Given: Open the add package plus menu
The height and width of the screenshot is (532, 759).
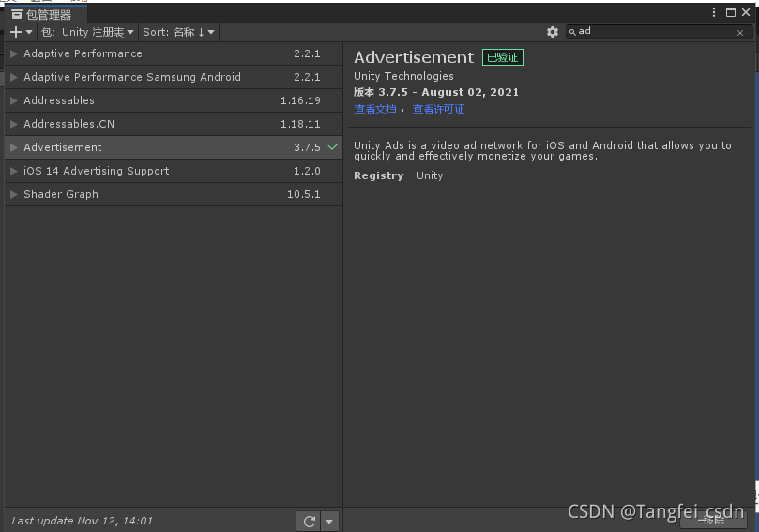Looking at the screenshot, I should (x=21, y=32).
